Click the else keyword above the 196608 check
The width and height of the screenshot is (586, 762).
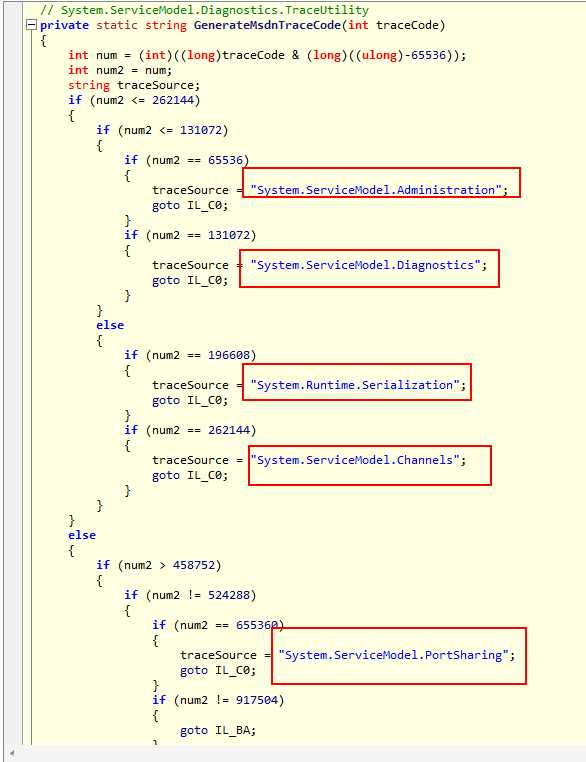click(x=110, y=325)
